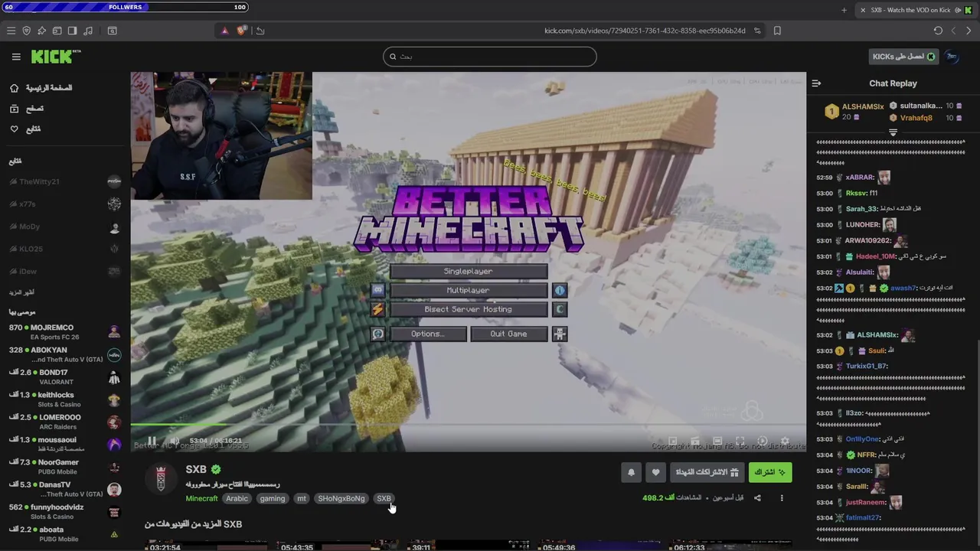The width and height of the screenshot is (980, 551).
Task: Open the Brave shields lion icon
Action: pyautogui.click(x=242, y=31)
